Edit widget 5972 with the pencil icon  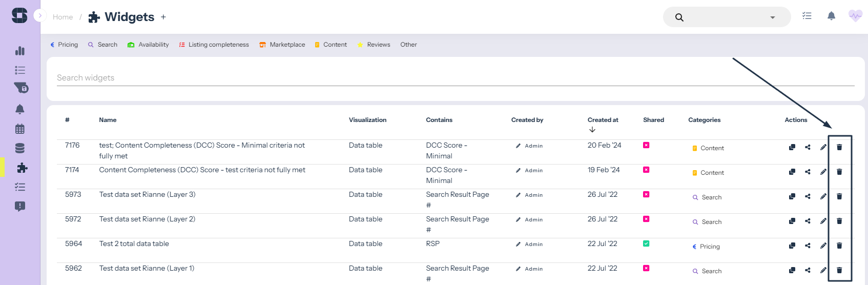[x=823, y=221]
